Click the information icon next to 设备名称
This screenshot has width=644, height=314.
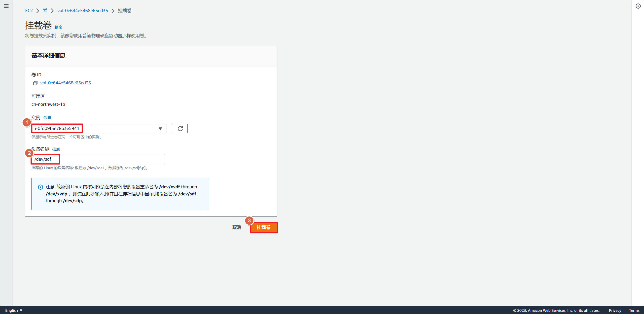tap(57, 149)
